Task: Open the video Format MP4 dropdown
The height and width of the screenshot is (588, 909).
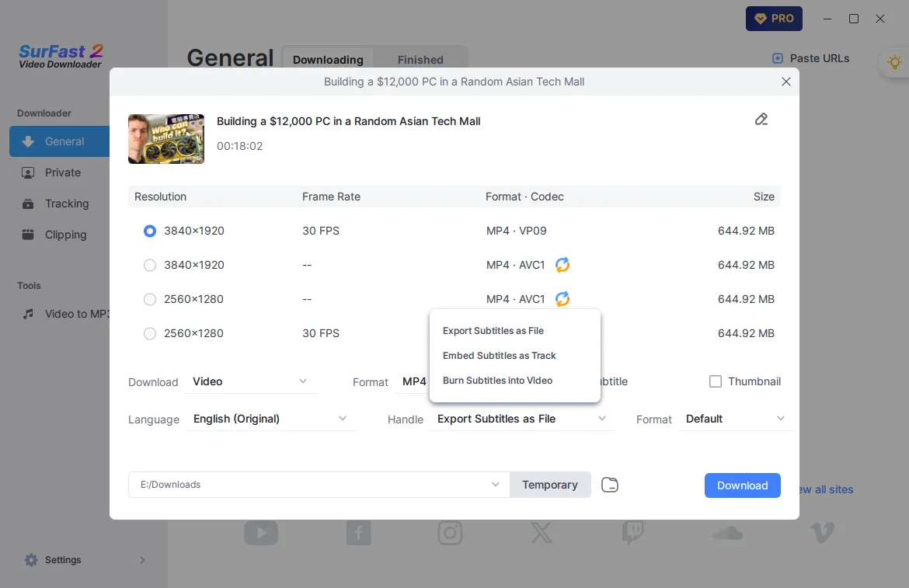Action: click(x=413, y=381)
